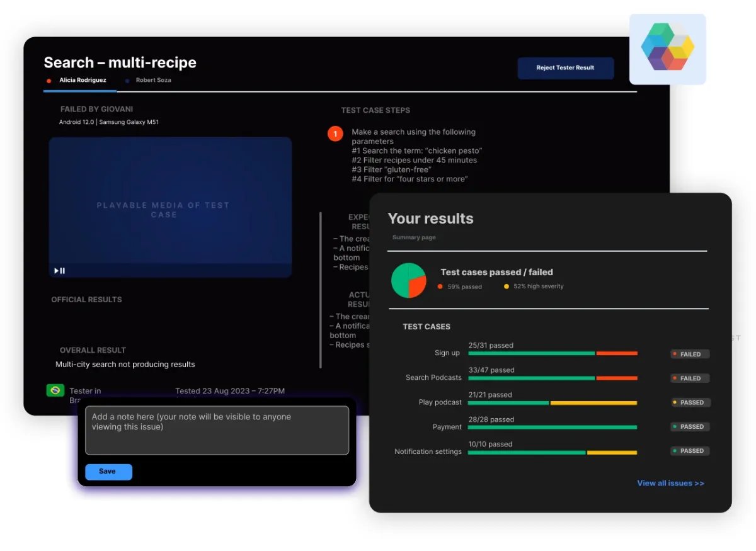756x551 pixels.
Task: Click the Payment progress bar
Action: coord(552,427)
